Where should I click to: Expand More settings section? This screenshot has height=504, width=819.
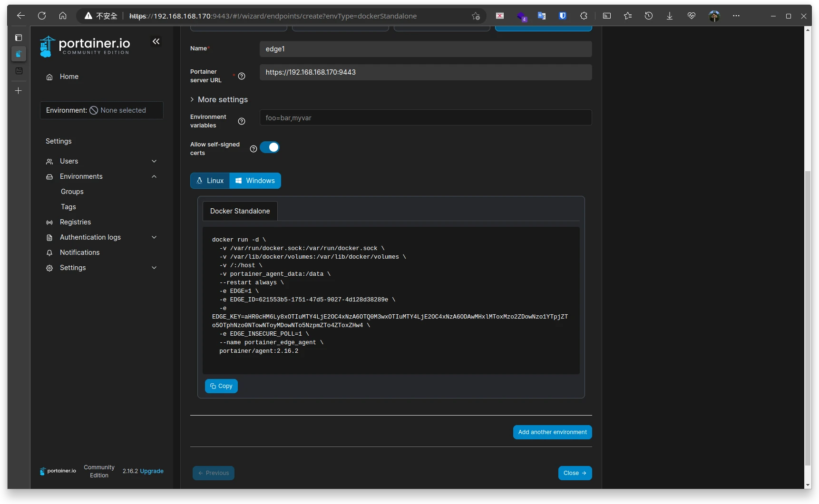pos(219,99)
